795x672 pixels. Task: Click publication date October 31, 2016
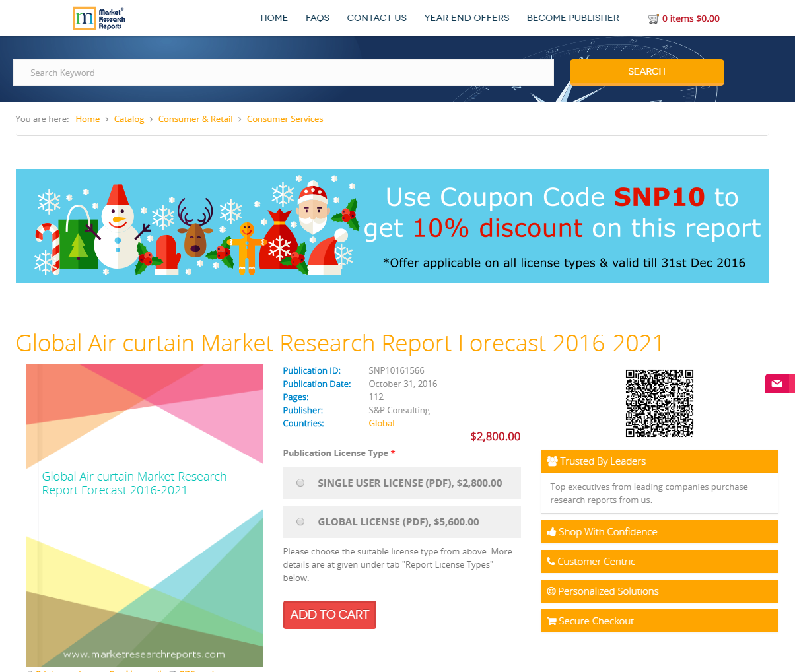pyautogui.click(x=403, y=384)
